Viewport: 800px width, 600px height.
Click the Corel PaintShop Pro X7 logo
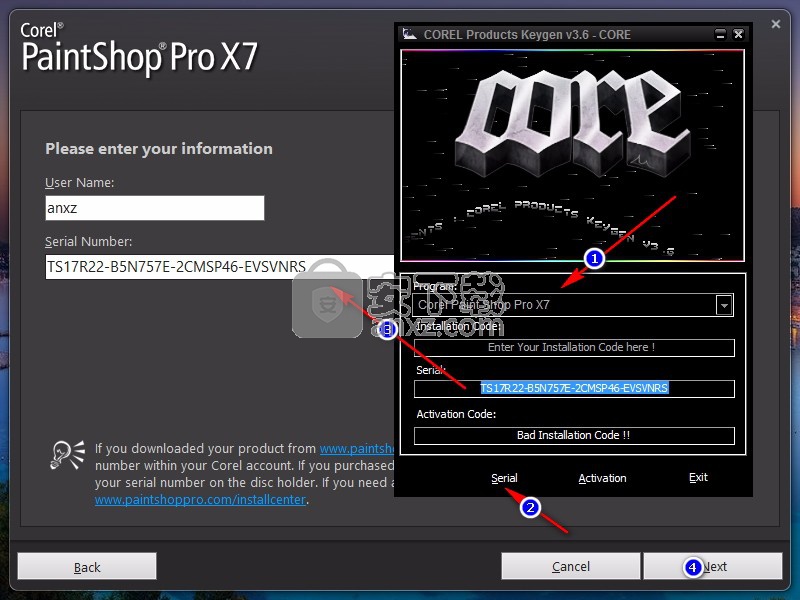pos(139,49)
